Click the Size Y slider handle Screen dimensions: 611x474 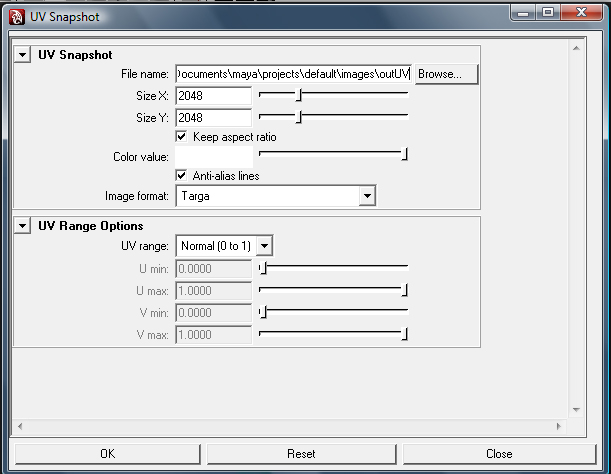coord(298,116)
